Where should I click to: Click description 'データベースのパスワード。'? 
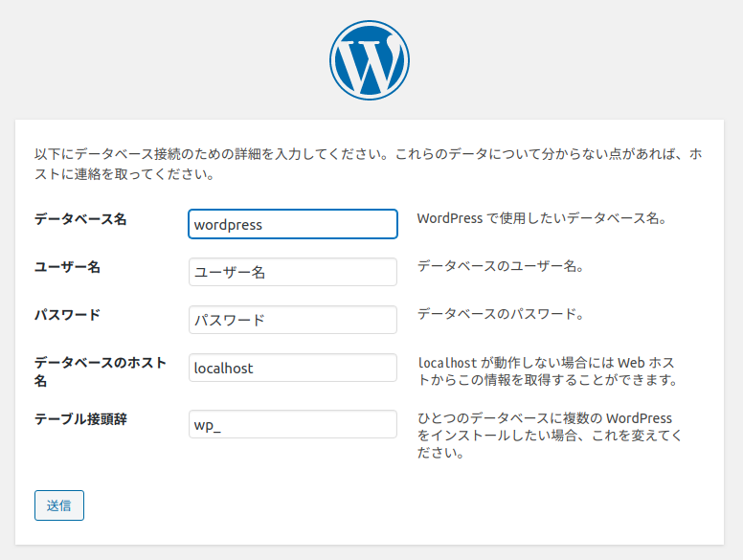501,314
